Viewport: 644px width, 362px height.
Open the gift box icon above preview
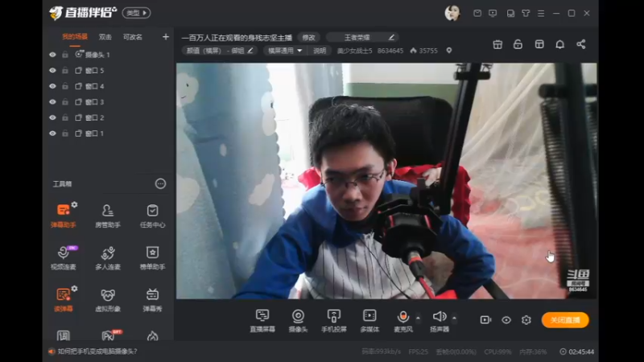coord(497,44)
